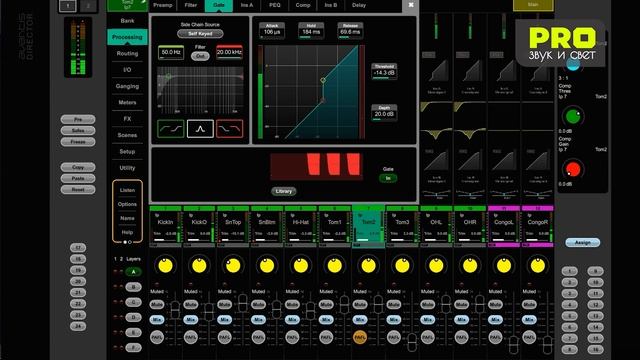
Task: Select the SnBtm channel name block
Action: point(267,227)
